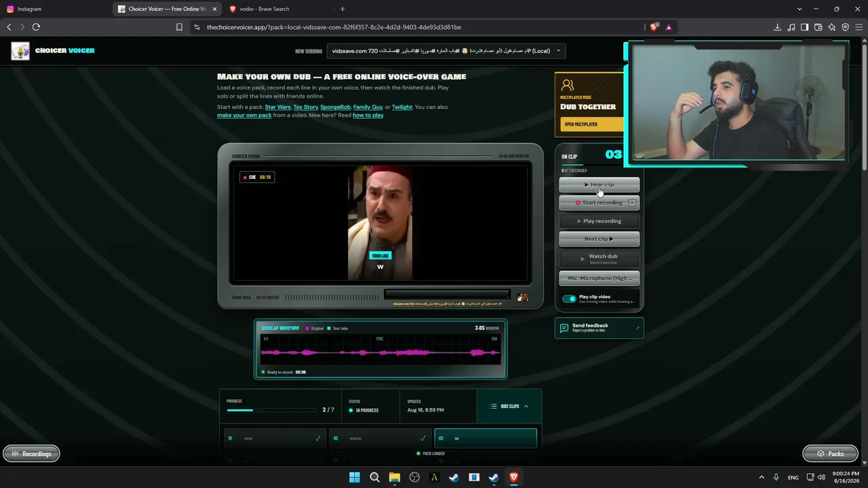The image size is (868, 488).
Task: Open Brave Shields lion icon
Action: pos(654,27)
